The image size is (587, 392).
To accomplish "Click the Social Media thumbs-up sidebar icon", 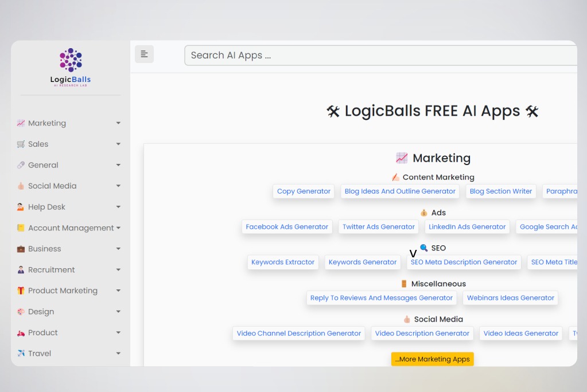I will point(21,186).
